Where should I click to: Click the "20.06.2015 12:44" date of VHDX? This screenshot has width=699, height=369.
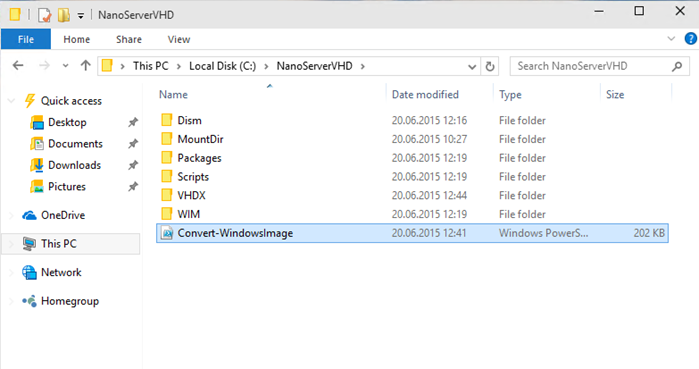pos(429,195)
